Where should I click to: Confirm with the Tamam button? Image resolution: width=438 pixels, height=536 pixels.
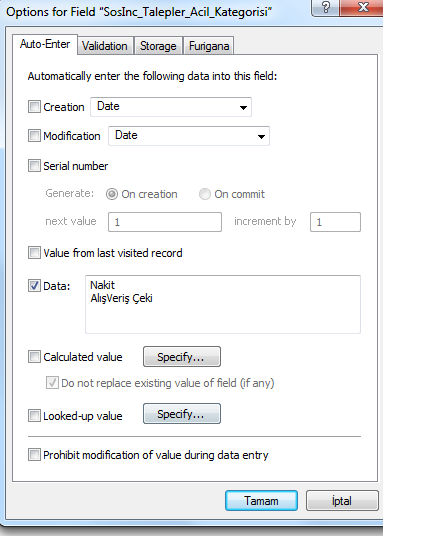[261, 501]
